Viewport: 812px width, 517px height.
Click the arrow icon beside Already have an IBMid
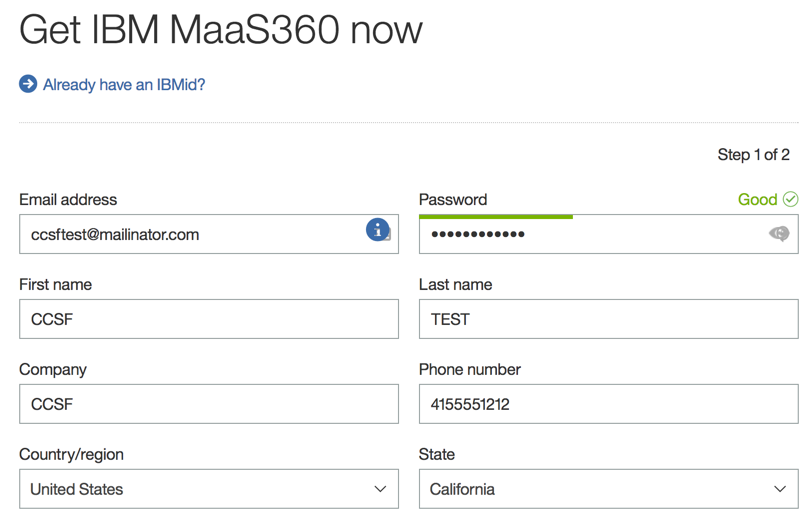[28, 85]
